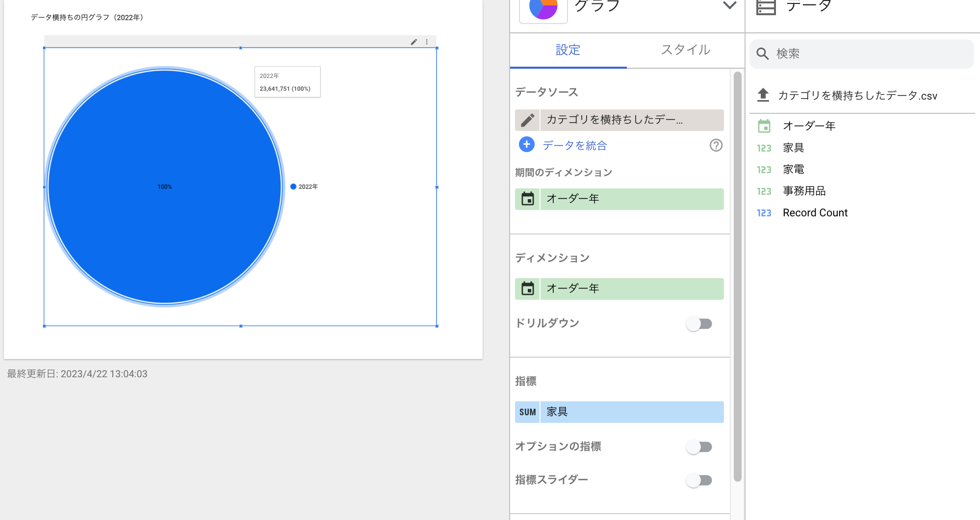This screenshot has width=980, height=520.
Task: Click the 100% label in the pie center
Action: (x=164, y=187)
